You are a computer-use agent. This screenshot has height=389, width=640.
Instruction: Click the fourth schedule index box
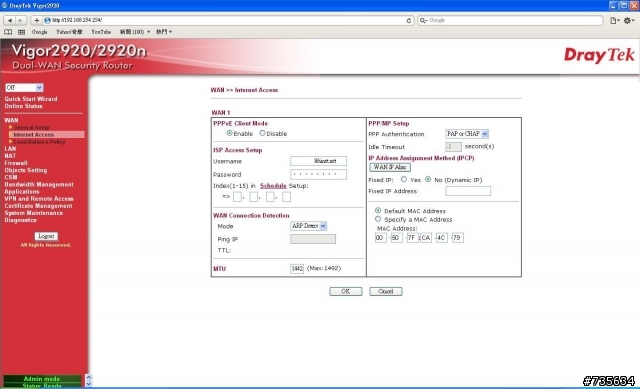287,197
